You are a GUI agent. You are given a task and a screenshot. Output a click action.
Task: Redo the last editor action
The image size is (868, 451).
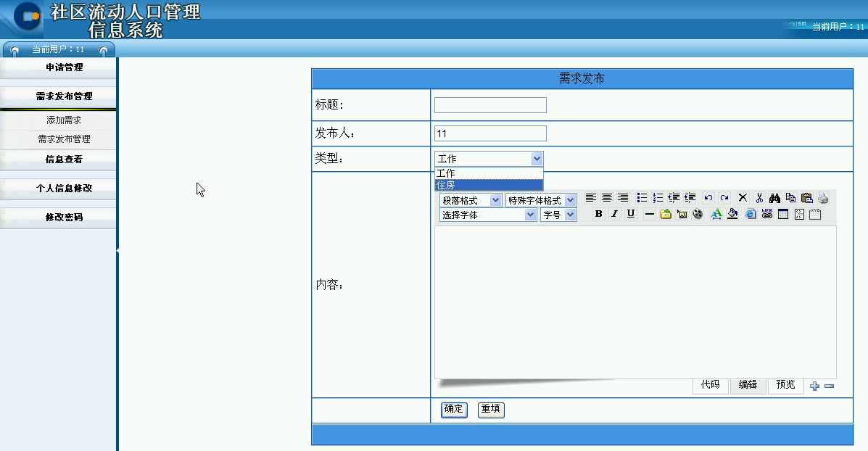(x=724, y=198)
